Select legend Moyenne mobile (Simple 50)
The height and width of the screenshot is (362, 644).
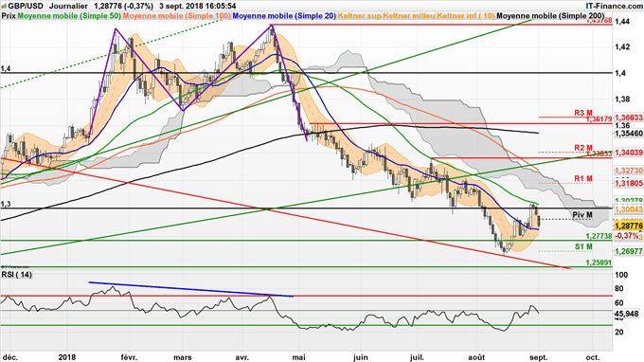click(69, 15)
